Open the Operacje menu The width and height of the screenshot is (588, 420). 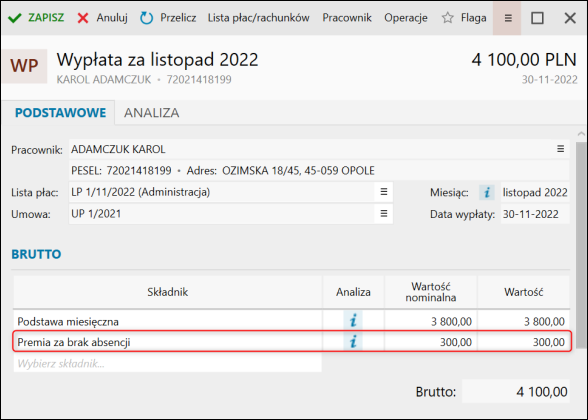(x=406, y=18)
